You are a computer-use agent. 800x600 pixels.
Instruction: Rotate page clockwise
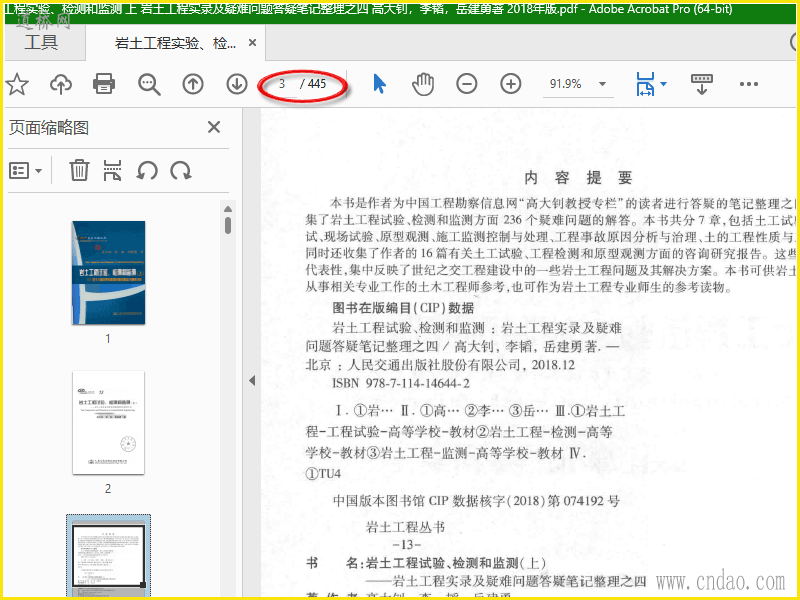(181, 170)
